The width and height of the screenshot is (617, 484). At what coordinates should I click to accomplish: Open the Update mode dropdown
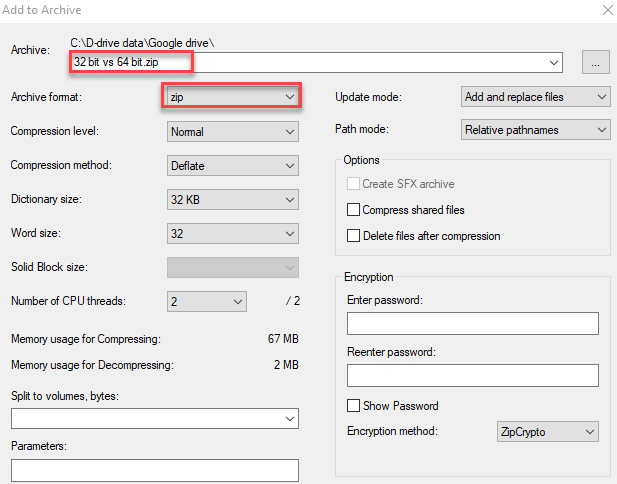[x=536, y=97]
